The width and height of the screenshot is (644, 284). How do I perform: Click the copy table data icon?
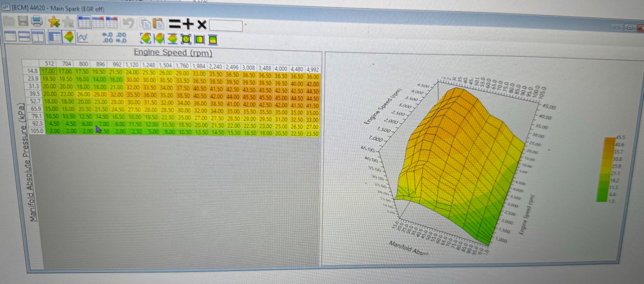146,24
